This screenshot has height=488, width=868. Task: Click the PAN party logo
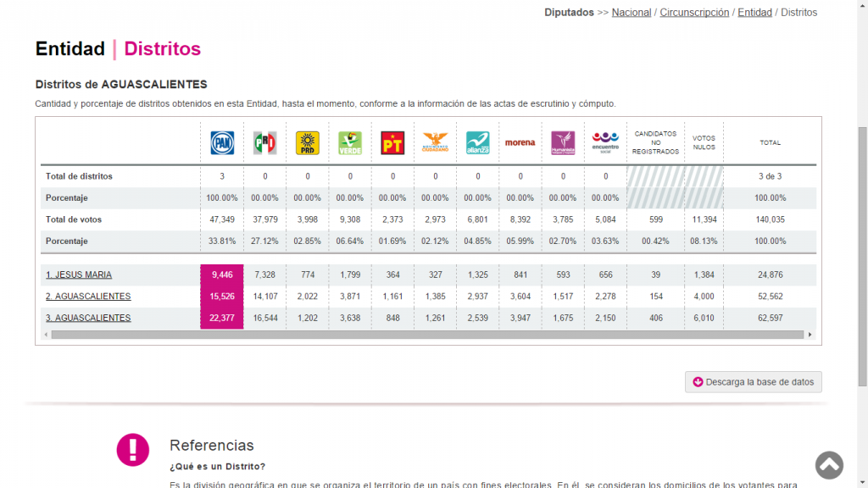(222, 142)
